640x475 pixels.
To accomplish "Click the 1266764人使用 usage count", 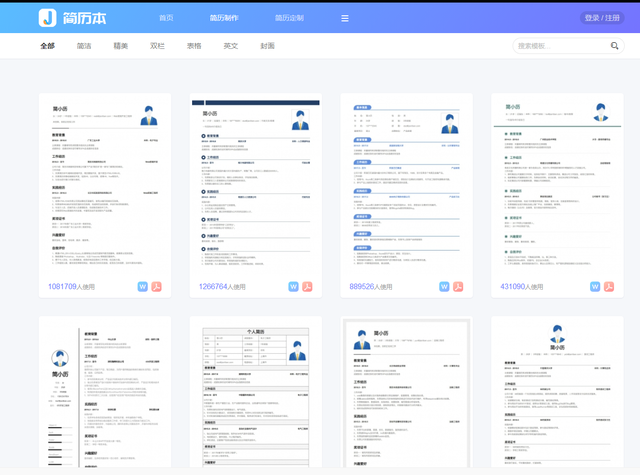I will [222, 286].
